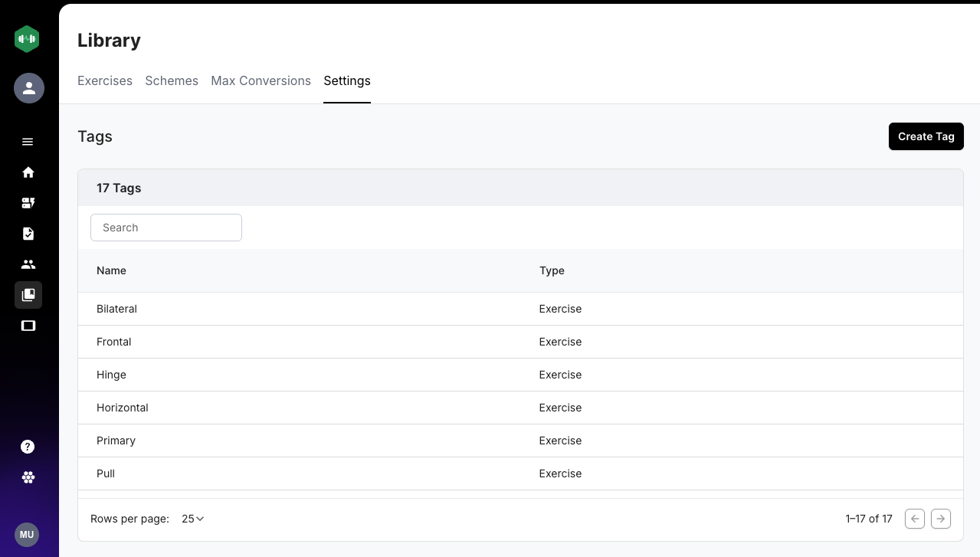
Task: Switch to the Schemes tab
Action: [x=172, y=80]
